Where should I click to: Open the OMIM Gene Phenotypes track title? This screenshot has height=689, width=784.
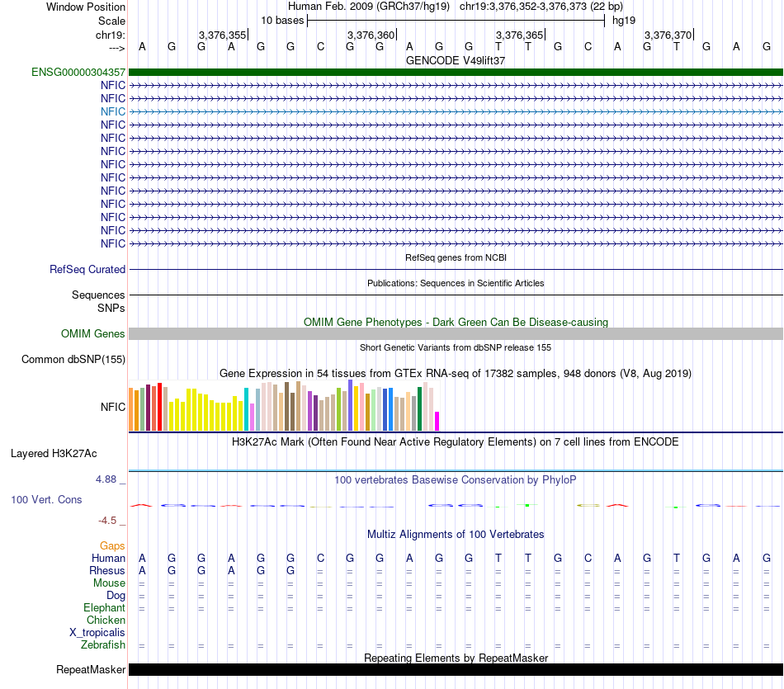tap(456, 322)
